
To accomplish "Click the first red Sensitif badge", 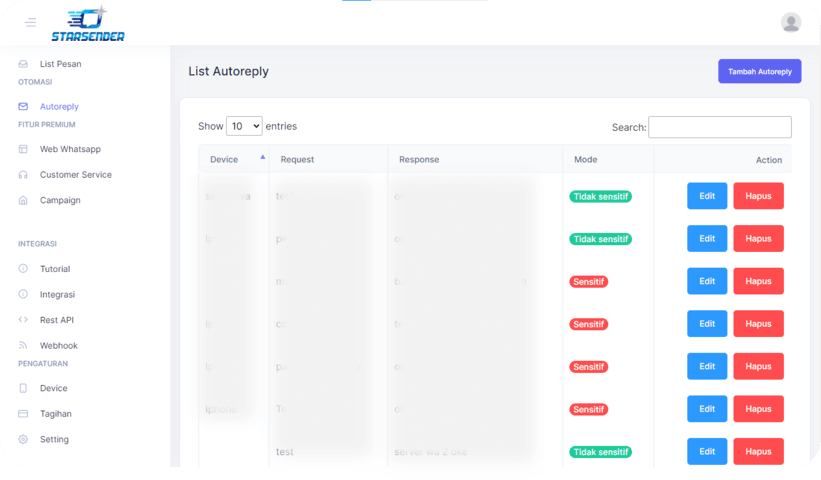I will 589,282.
